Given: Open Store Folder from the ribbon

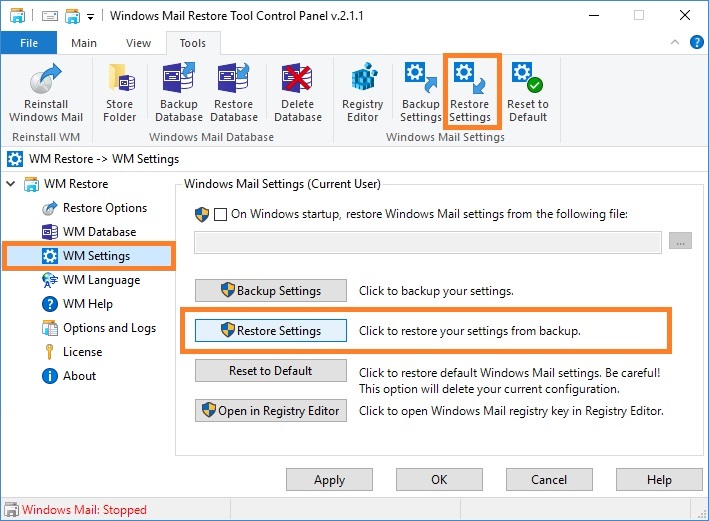Looking at the screenshot, I should pos(119,93).
